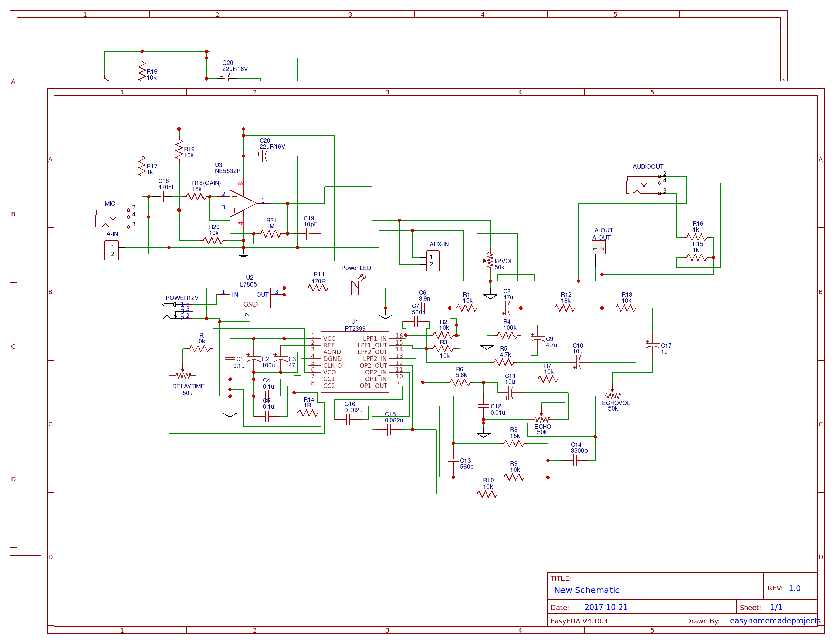
Task: Click the L7805 voltage regulator block
Action: (x=250, y=298)
